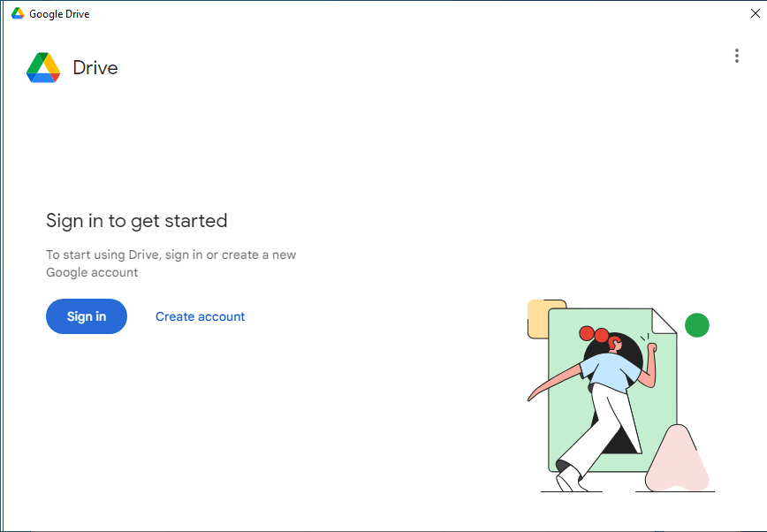Click the "Google account" text line
This screenshot has height=532, width=767.
(92, 272)
